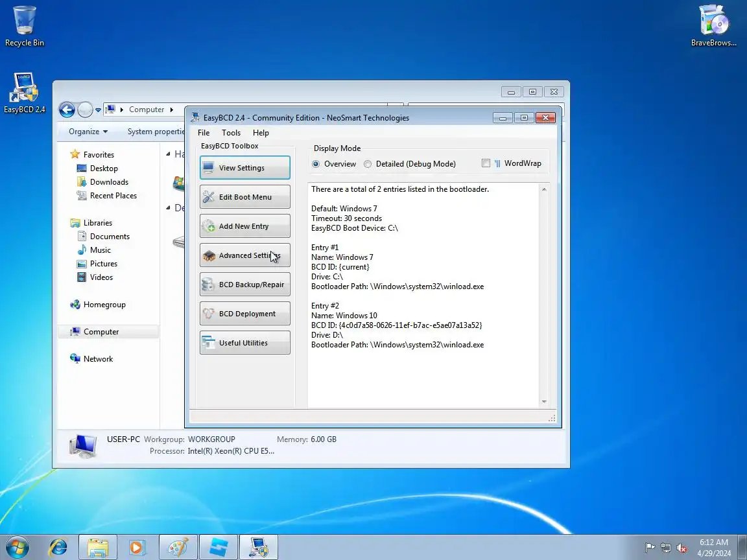Select the BraveBrowser desktop icon

coord(714,26)
